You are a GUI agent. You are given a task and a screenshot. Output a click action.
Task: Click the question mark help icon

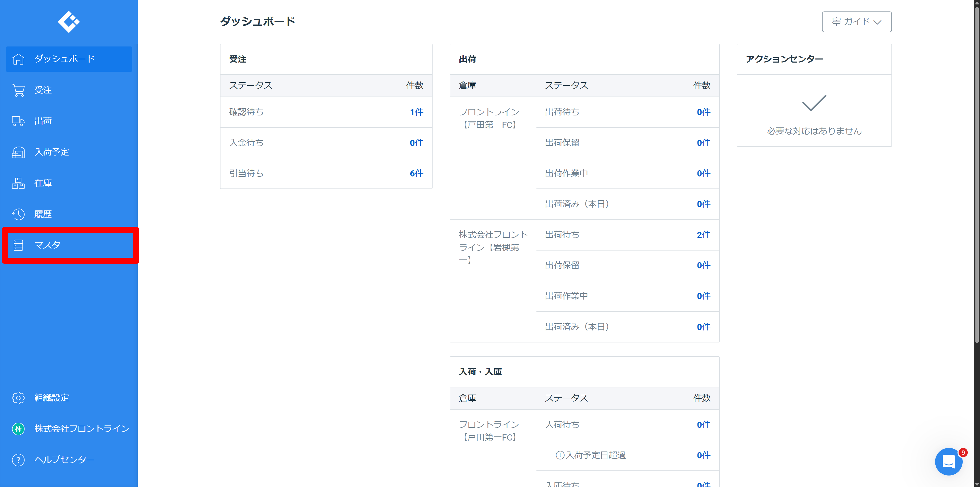tap(18, 460)
